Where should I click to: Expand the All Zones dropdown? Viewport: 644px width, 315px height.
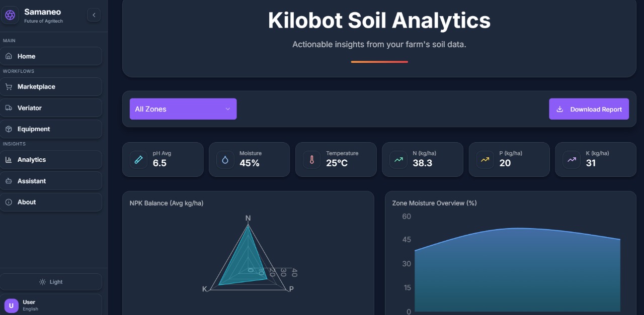pos(183,109)
